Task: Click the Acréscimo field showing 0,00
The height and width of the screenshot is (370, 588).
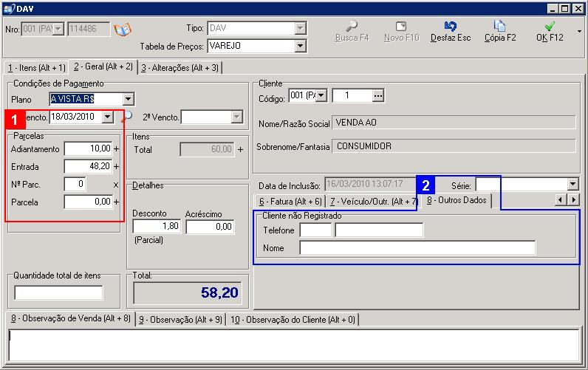Action: pos(210,227)
